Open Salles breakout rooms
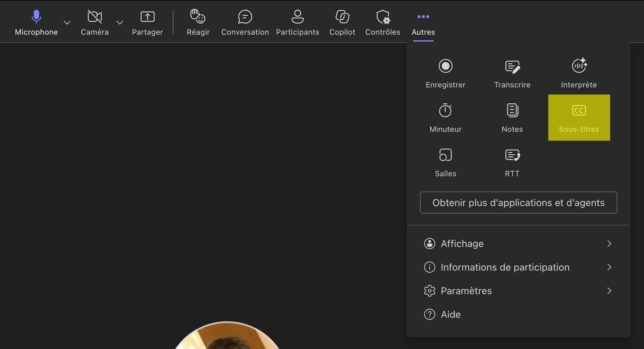Screen dimensions: 644x349 pyautogui.click(x=446, y=162)
